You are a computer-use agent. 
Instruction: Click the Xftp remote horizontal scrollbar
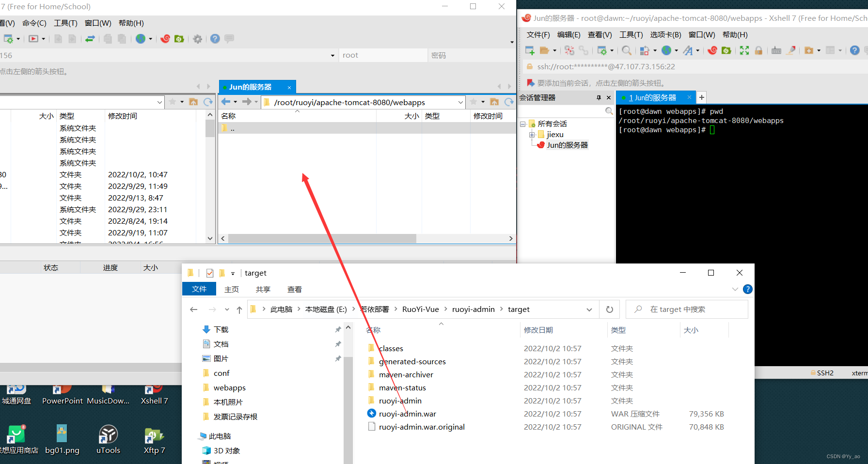[x=322, y=238]
